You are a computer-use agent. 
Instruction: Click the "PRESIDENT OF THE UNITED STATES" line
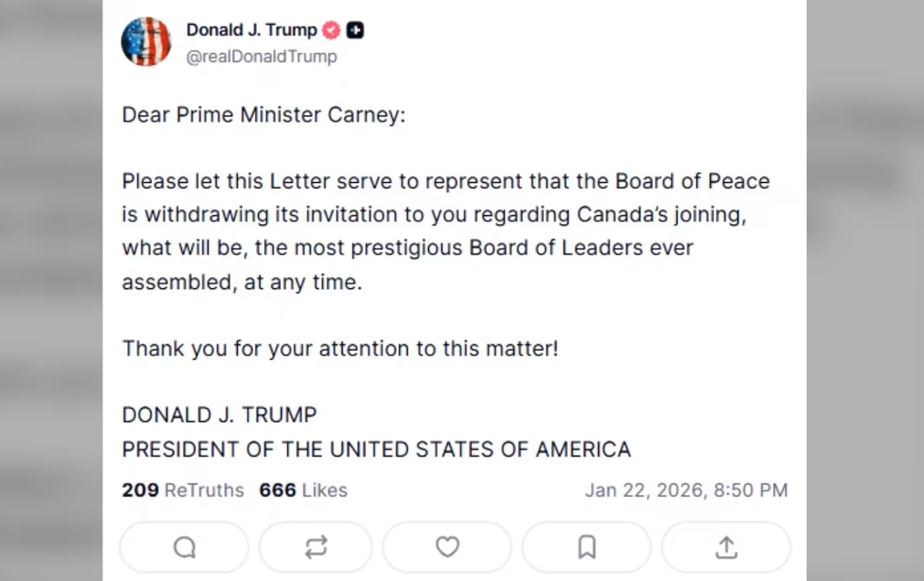pyautogui.click(x=376, y=449)
